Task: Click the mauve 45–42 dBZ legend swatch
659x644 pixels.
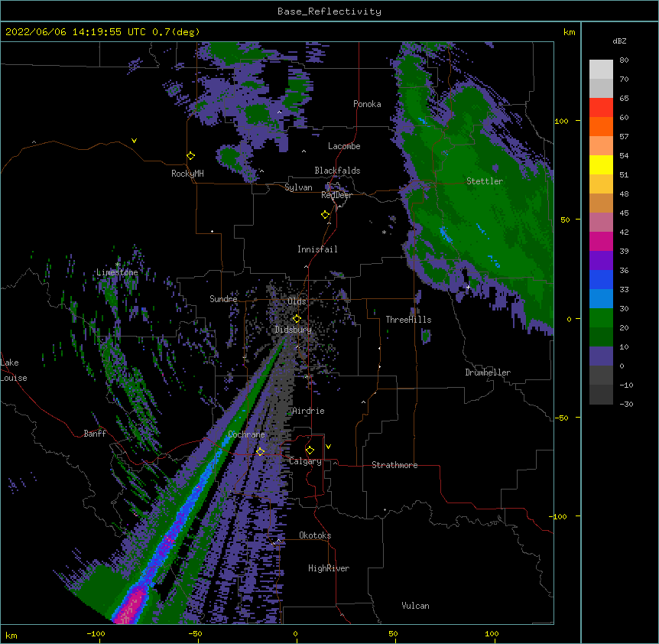Action: click(601, 223)
